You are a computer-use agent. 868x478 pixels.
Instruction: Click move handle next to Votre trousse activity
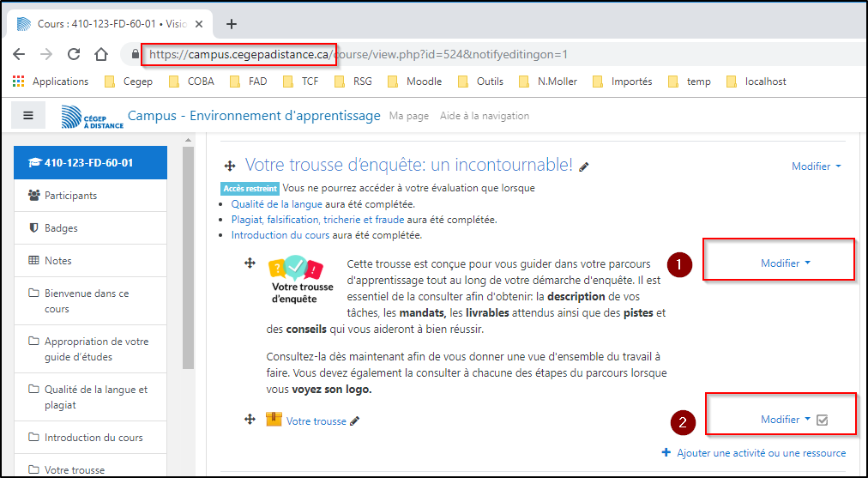click(250, 419)
